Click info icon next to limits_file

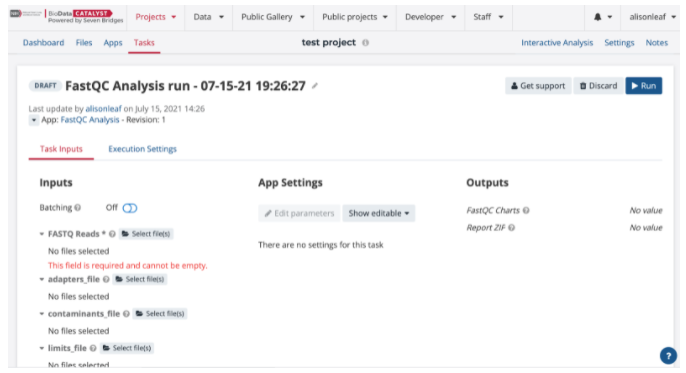[93, 348]
